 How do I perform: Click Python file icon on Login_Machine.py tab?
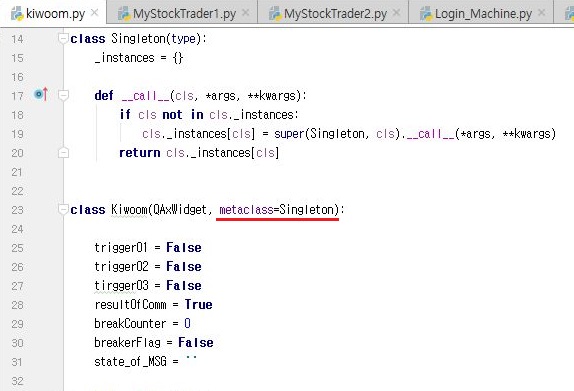(426, 14)
